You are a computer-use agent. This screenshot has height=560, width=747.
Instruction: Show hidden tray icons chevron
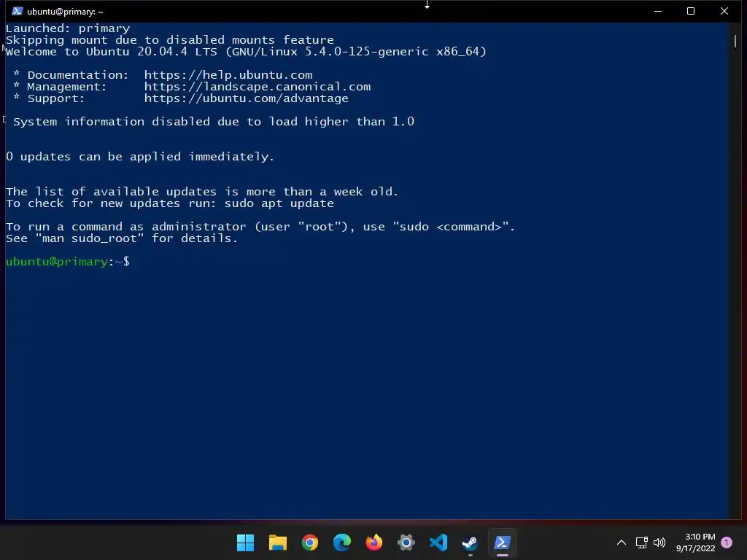coord(622,542)
